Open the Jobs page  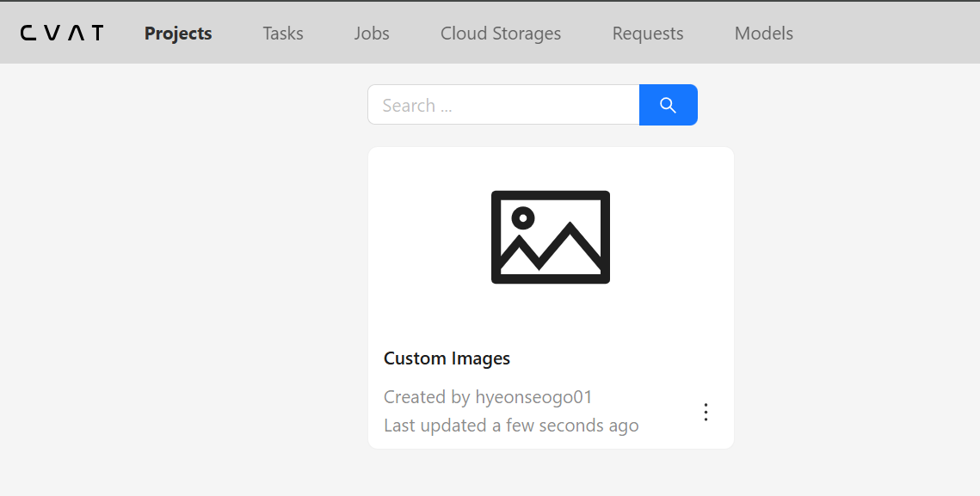tap(372, 34)
